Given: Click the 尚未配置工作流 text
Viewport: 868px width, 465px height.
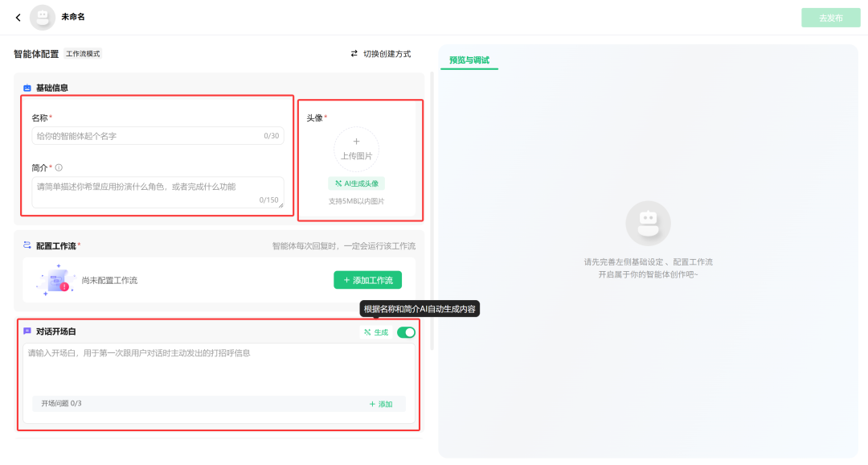Looking at the screenshot, I should coord(109,281).
